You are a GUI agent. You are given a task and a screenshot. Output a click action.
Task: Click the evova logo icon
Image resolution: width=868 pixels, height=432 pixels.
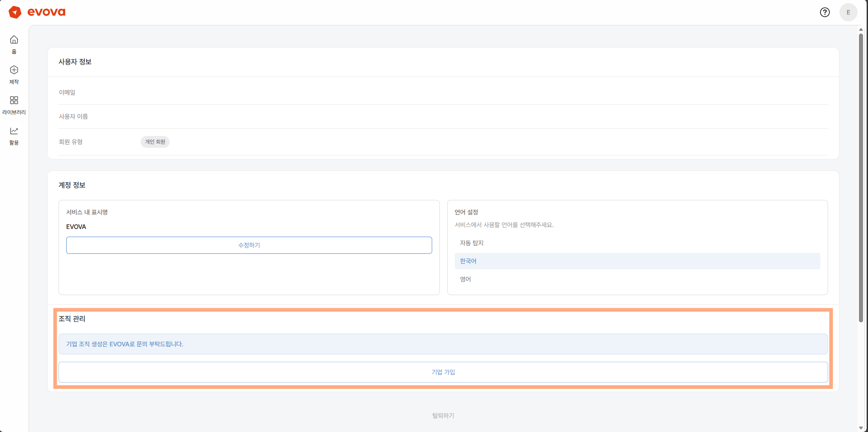tap(15, 12)
